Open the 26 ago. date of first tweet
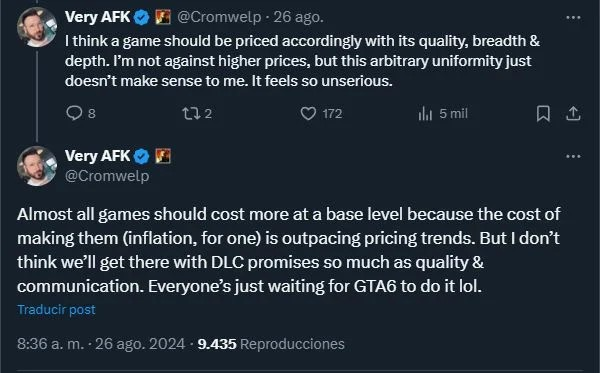600x373 pixels. [298, 17]
